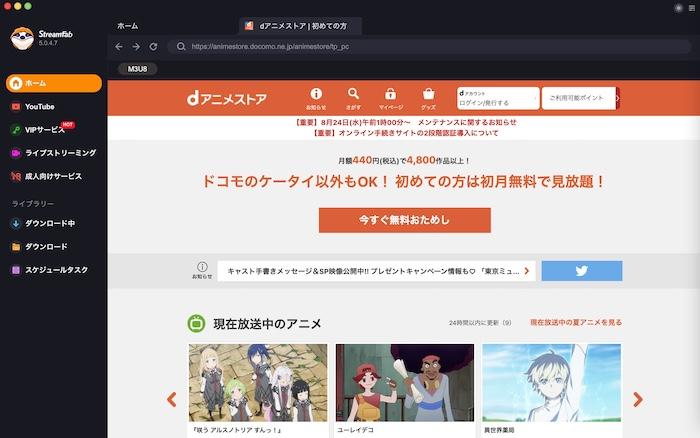Go back with the browser back arrow
Image resolution: width=700 pixels, height=438 pixels.
point(119,46)
